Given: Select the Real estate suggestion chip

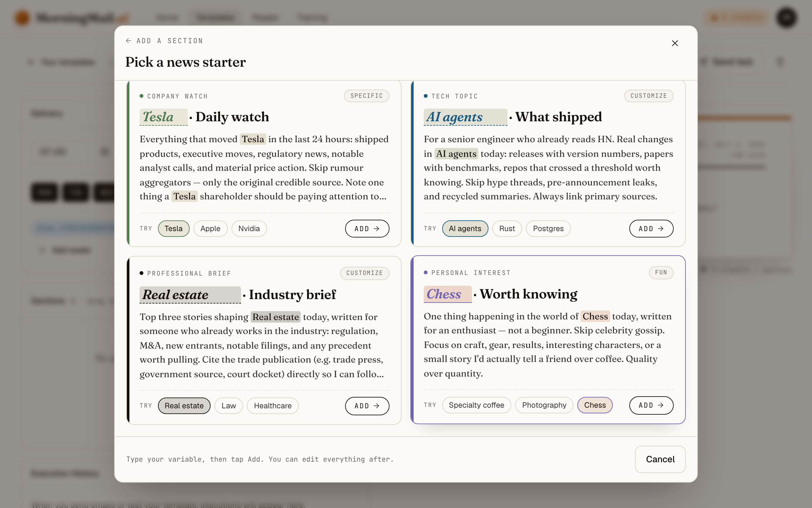Looking at the screenshot, I should pos(184,405).
